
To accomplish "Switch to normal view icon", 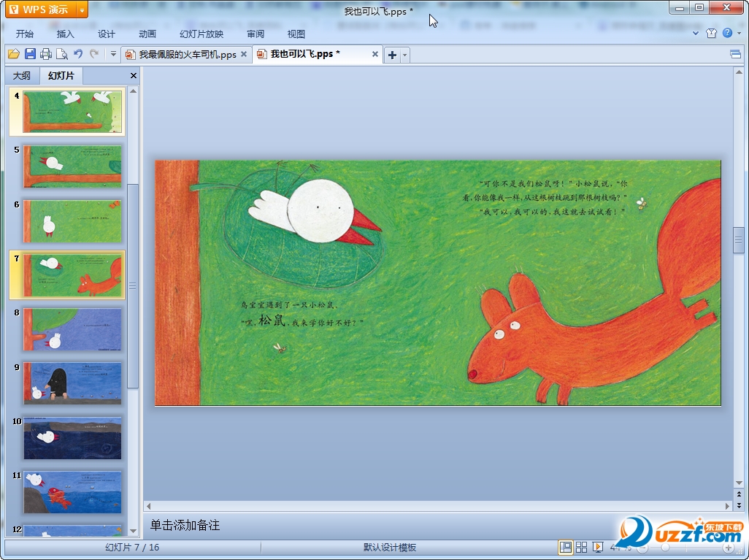I will coord(566,547).
